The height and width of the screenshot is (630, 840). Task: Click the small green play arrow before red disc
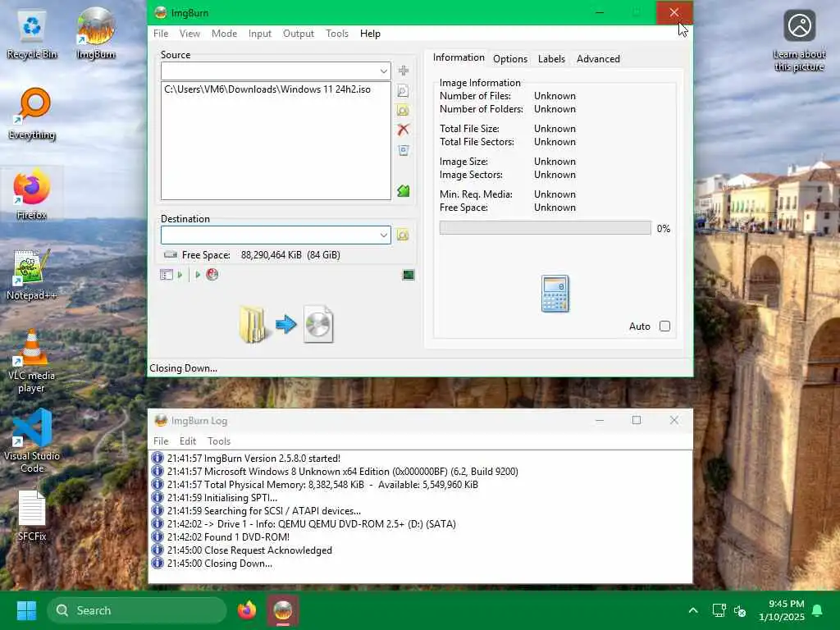[x=198, y=275]
